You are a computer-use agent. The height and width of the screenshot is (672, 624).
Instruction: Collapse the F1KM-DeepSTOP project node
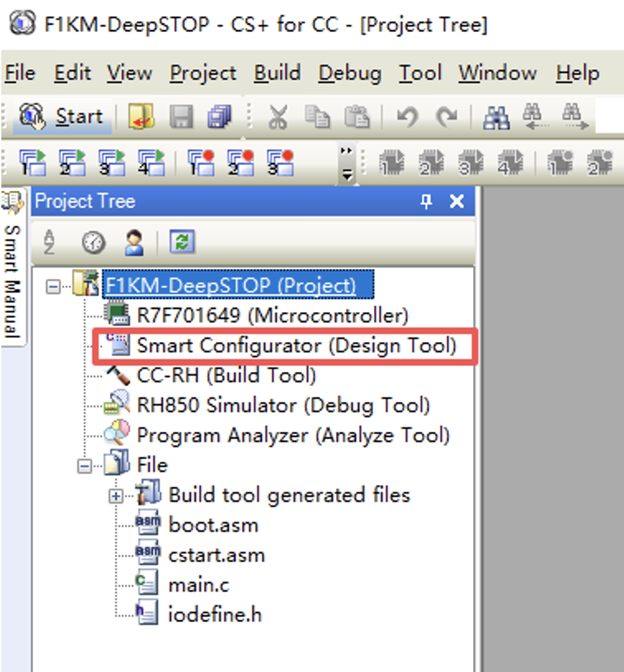(x=53, y=287)
